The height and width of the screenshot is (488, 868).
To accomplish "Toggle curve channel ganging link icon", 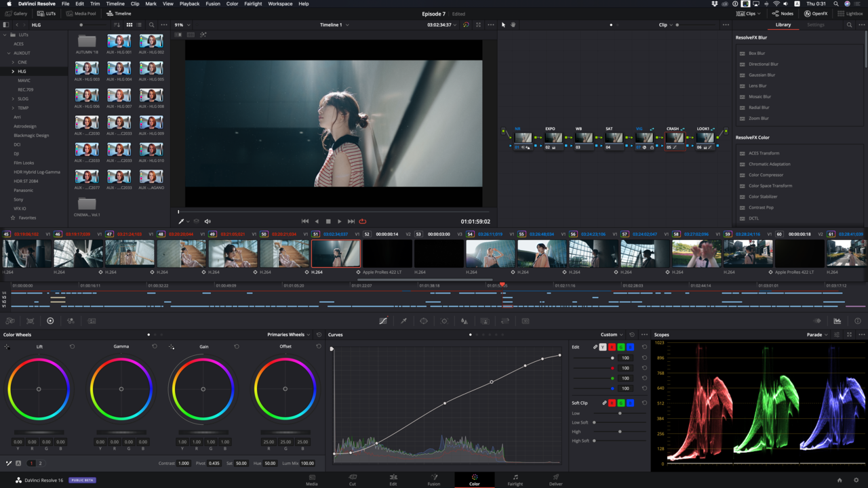I will click(x=595, y=347).
